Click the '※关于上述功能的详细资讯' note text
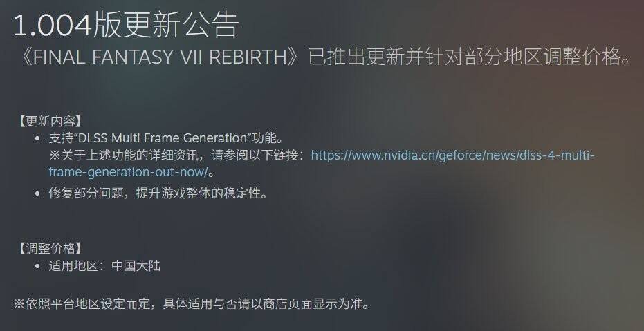The image size is (644, 331). tap(125, 156)
